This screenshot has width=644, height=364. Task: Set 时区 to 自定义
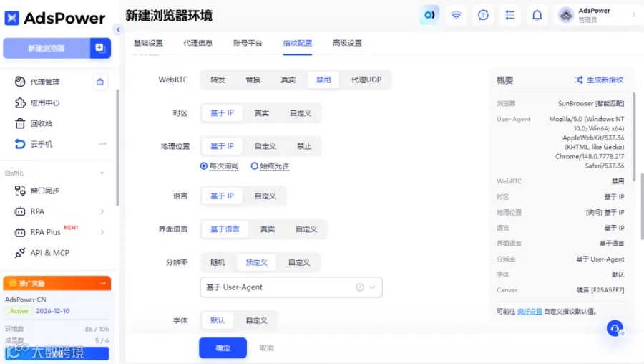coord(301,113)
